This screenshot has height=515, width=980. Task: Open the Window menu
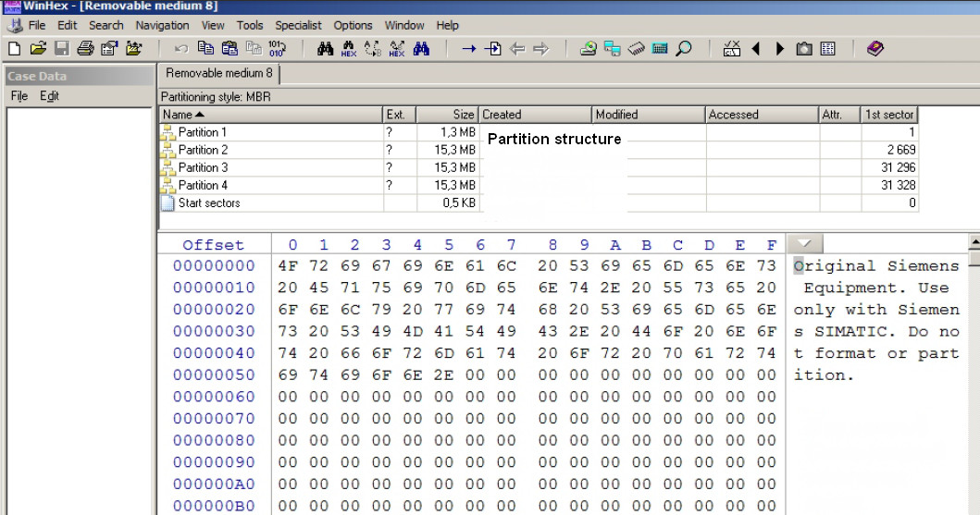[x=404, y=26]
